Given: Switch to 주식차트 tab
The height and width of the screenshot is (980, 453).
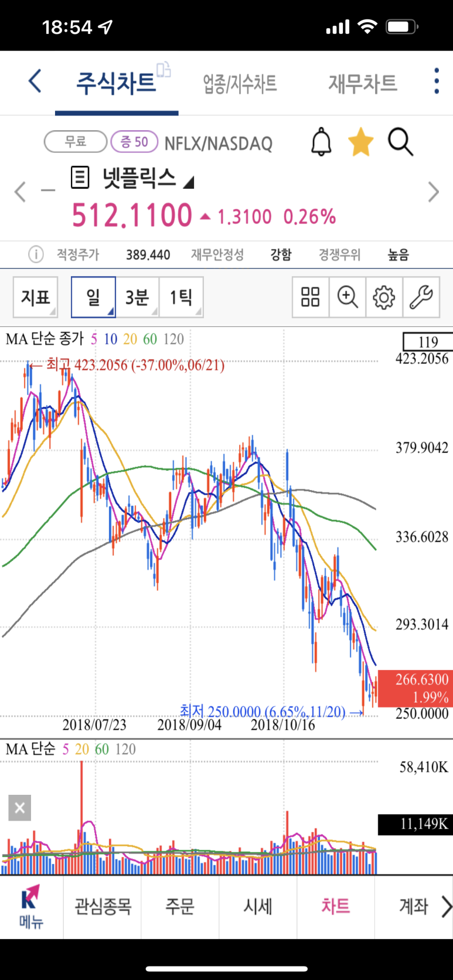Looking at the screenshot, I should click(116, 83).
